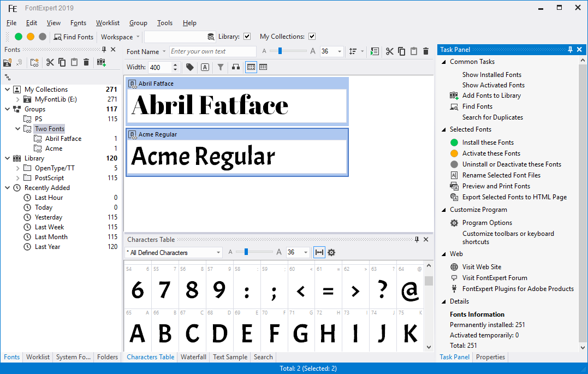Screen dimensions: 588x374
Task: Open the Fonts menu
Action: click(x=78, y=23)
